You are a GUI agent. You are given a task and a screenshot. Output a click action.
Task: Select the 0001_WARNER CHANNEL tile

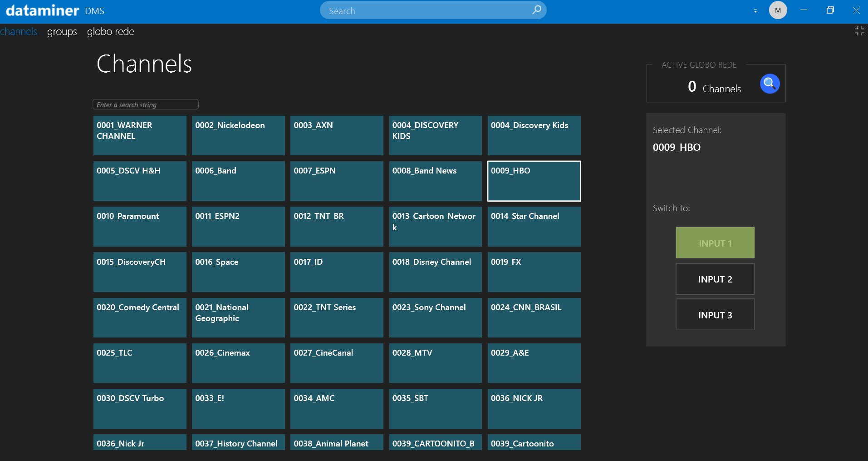click(x=140, y=135)
